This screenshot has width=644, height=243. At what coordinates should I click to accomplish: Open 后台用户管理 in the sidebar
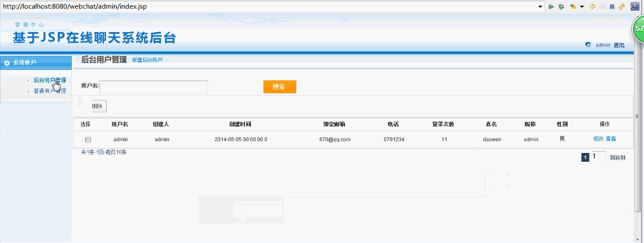[x=49, y=81]
